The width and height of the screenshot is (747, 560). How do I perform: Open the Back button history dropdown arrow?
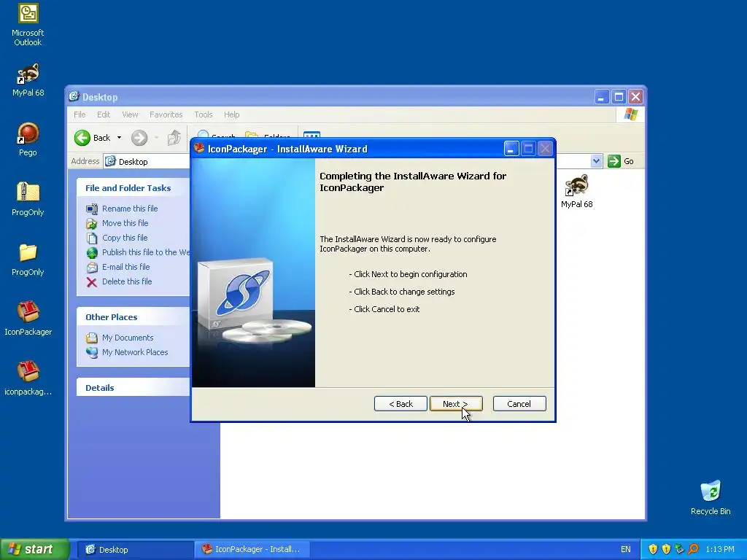(119, 138)
